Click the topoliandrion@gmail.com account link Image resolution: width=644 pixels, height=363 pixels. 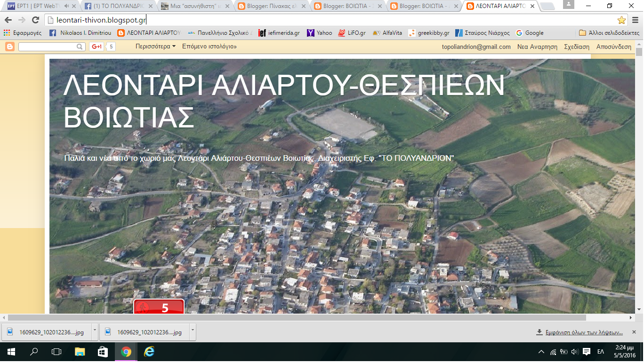coord(476,47)
